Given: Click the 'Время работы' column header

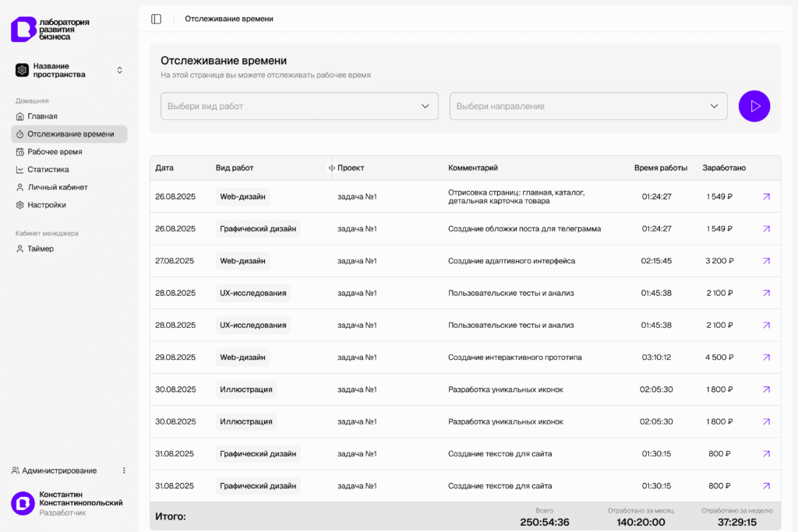Looking at the screenshot, I should 660,168.
